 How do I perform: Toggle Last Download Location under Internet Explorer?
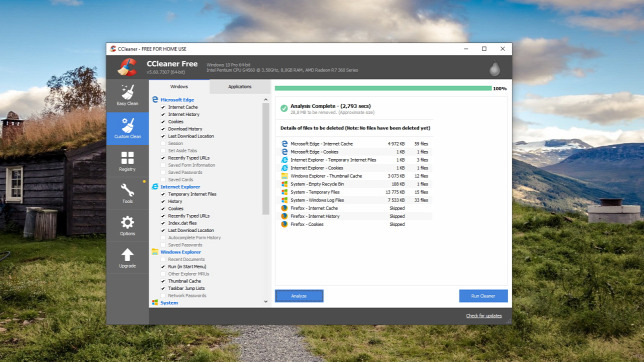(163, 231)
